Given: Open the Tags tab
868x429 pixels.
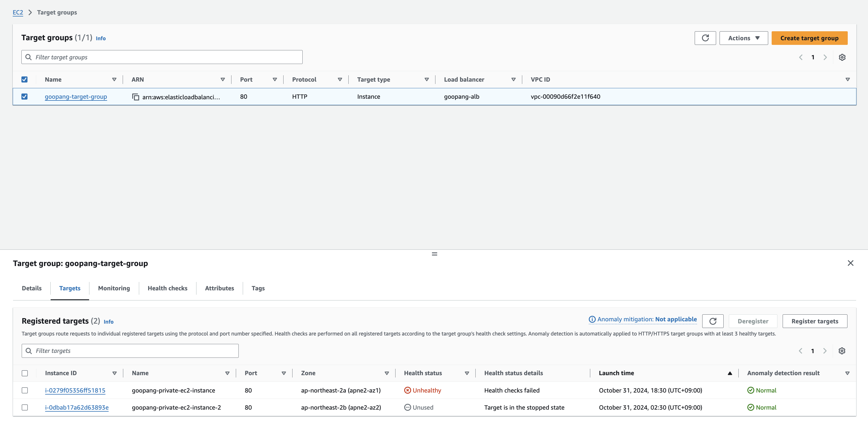Looking at the screenshot, I should click(258, 288).
